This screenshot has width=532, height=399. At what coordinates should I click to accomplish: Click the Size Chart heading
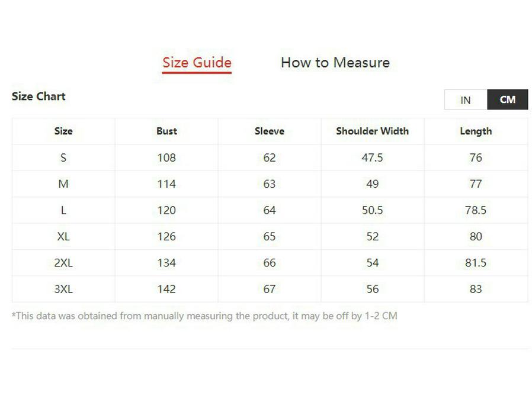click(x=39, y=96)
